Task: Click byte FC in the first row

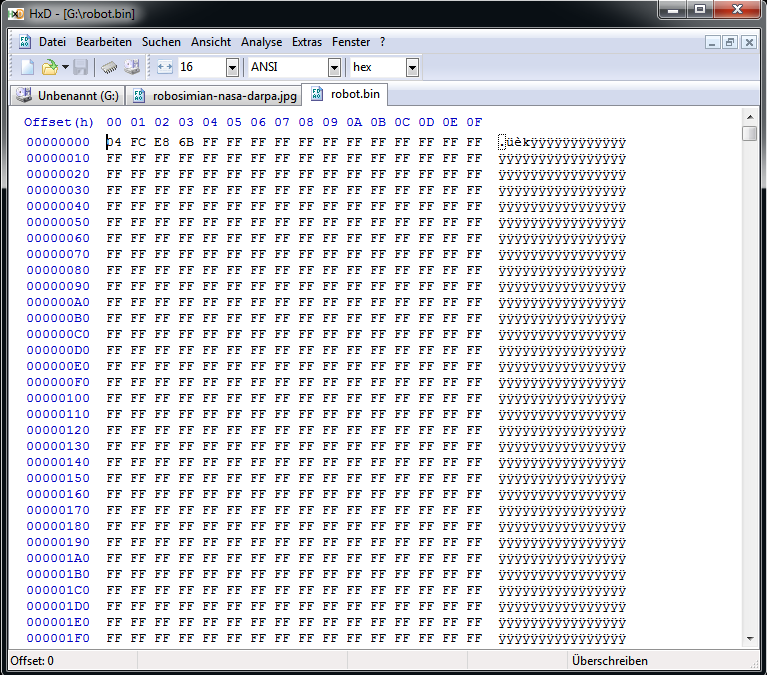Action: click(138, 142)
